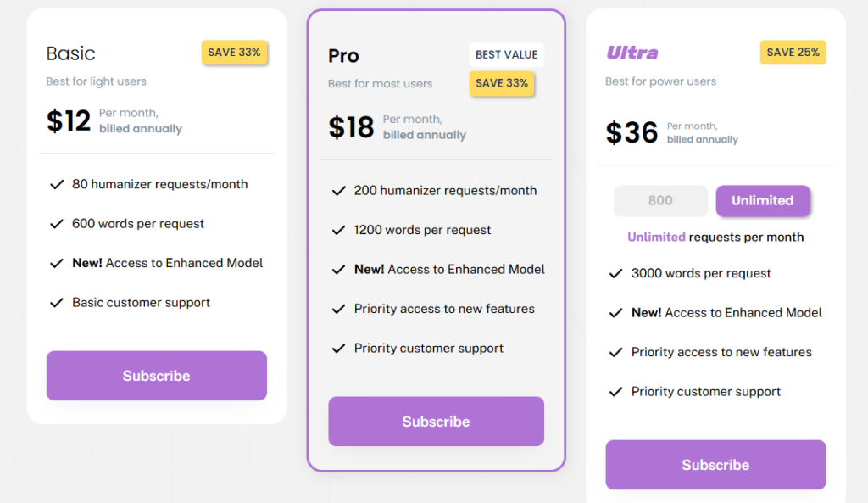The height and width of the screenshot is (503, 868).
Task: Click the Pro plan SAVE 33% badge
Action: click(x=502, y=83)
